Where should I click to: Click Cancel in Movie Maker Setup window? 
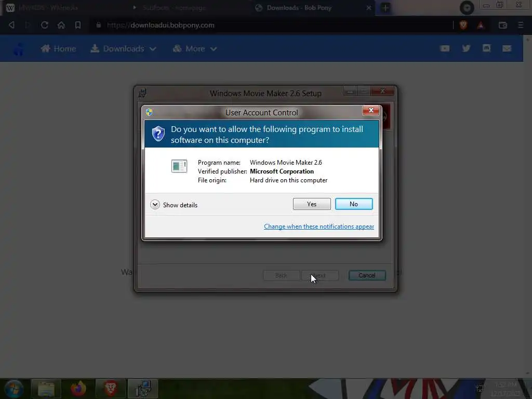[367, 275]
